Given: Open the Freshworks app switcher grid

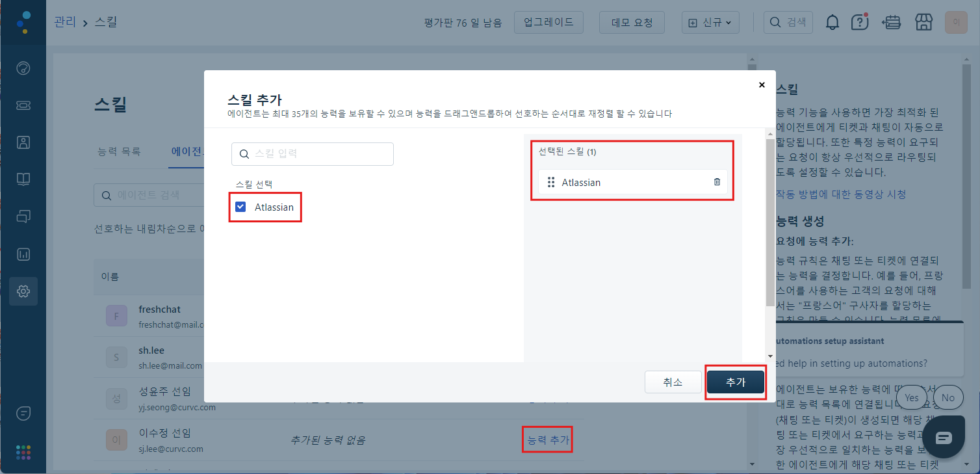Looking at the screenshot, I should [23, 452].
